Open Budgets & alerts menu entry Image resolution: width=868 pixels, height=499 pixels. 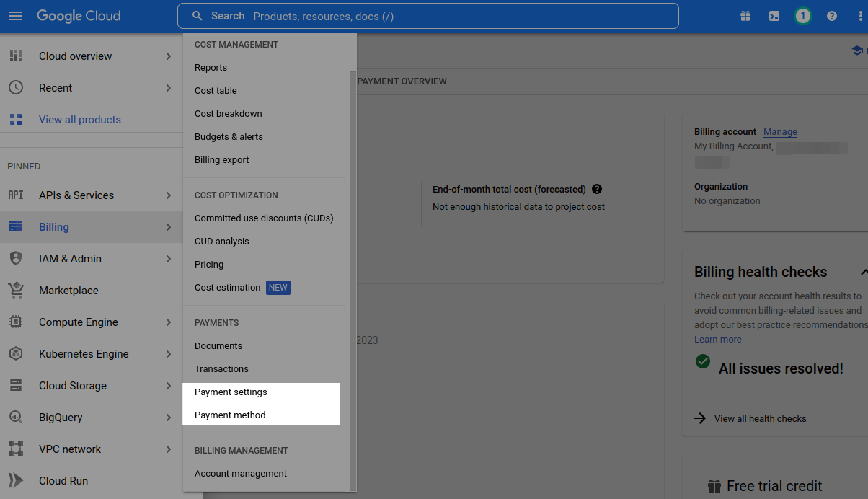pyautogui.click(x=229, y=137)
